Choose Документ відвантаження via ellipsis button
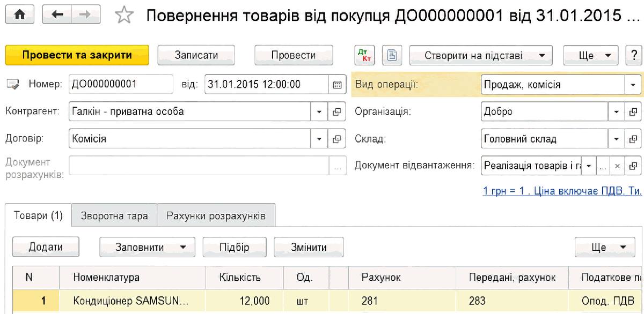Screen dimensions: 644x314 click(604, 166)
